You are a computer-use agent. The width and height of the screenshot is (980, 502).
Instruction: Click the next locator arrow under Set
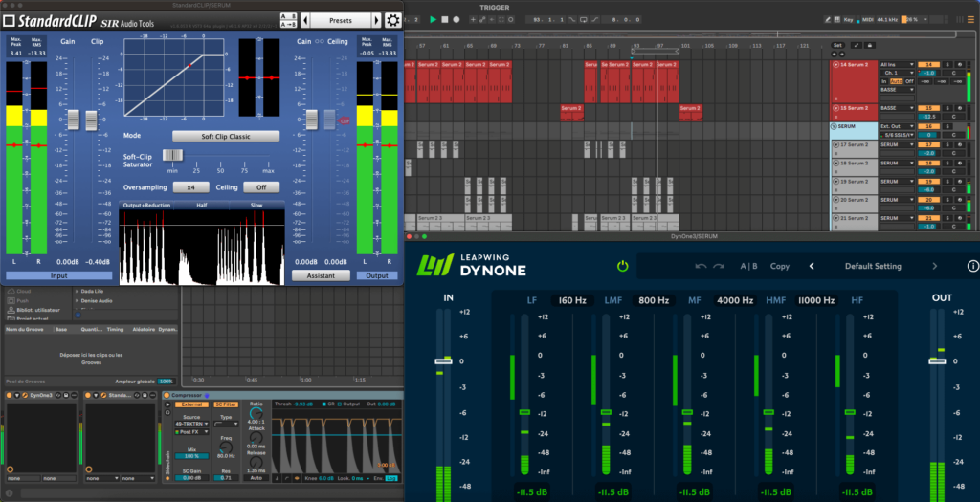point(842,55)
